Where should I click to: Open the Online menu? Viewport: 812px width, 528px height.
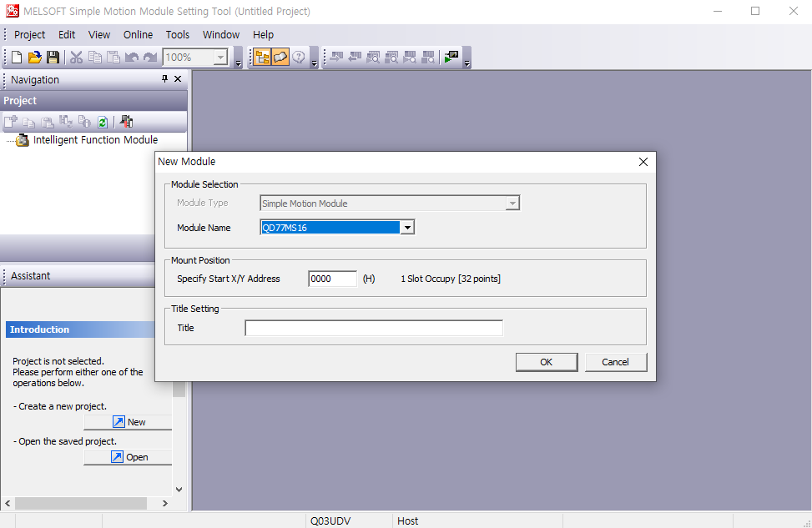click(x=138, y=35)
